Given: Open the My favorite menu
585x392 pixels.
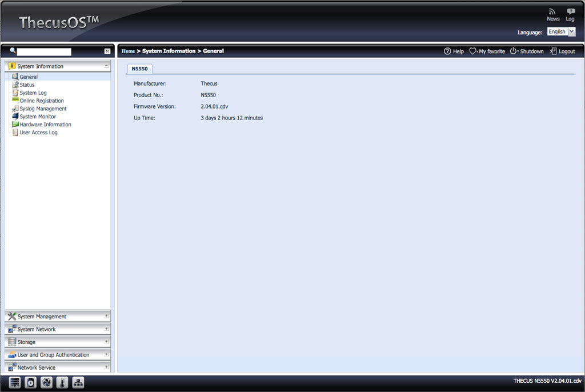Looking at the screenshot, I should (487, 51).
